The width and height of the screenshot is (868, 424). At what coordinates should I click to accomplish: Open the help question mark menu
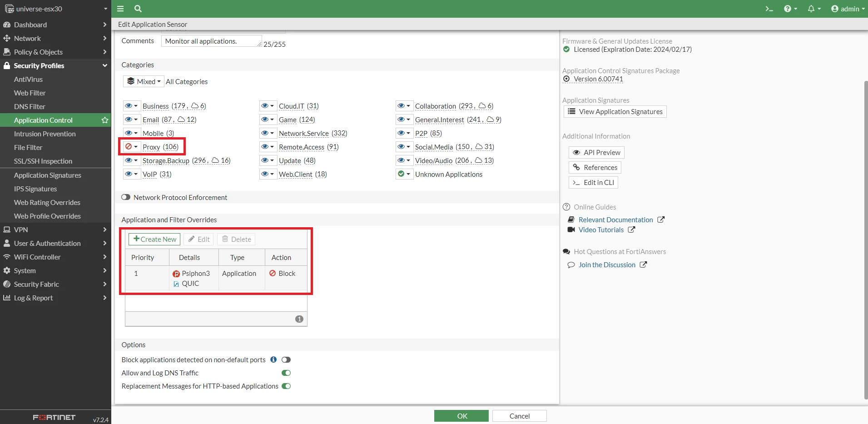pyautogui.click(x=790, y=9)
